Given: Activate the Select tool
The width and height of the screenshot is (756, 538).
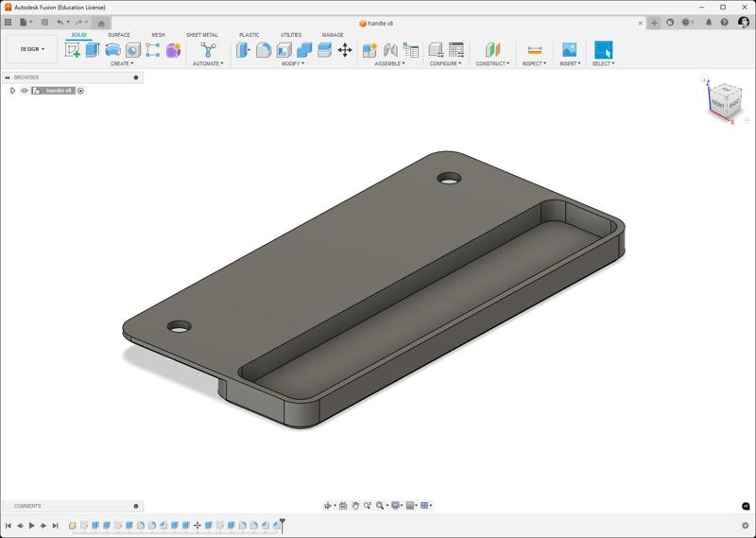Looking at the screenshot, I should click(x=603, y=50).
